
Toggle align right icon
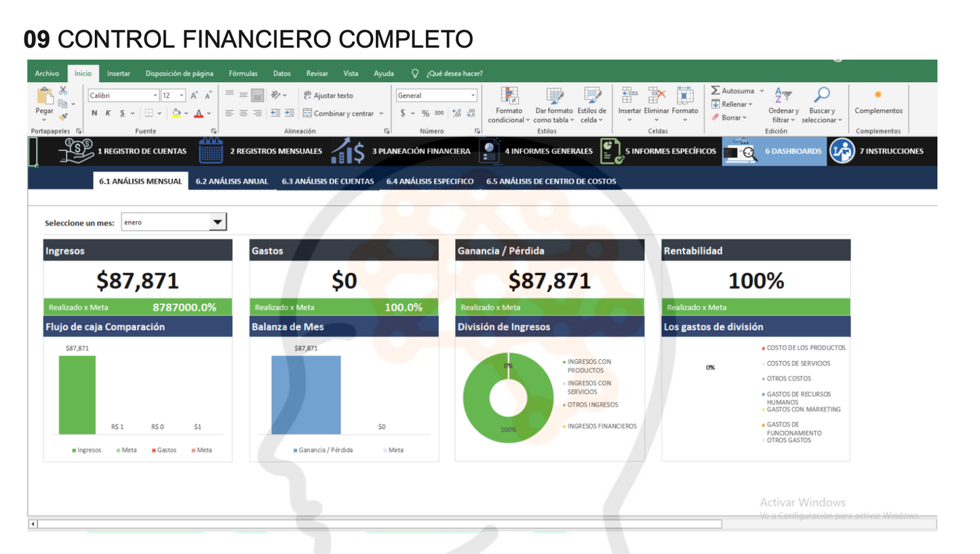point(257,113)
